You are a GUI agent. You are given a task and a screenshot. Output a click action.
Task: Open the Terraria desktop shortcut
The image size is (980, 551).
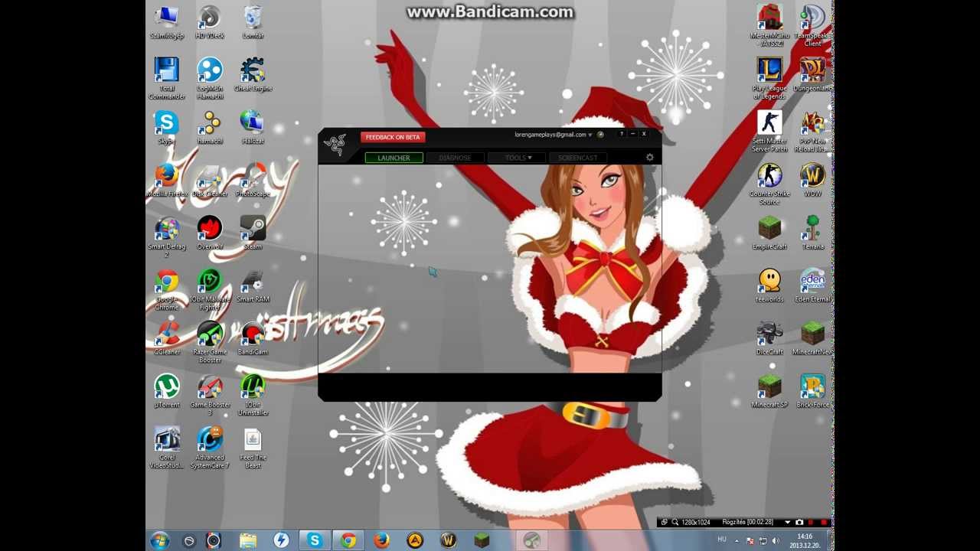(x=812, y=233)
